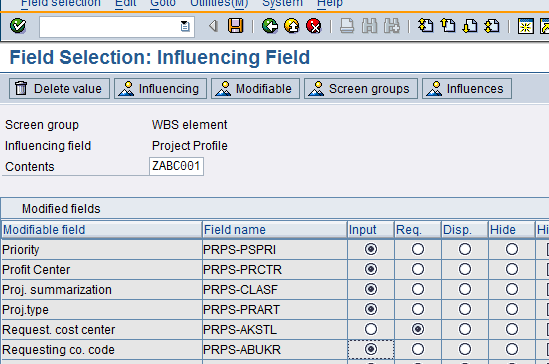Click the yellow Exit arrow icon
Screen dimensions: 549x364
pyautogui.click(x=292, y=26)
